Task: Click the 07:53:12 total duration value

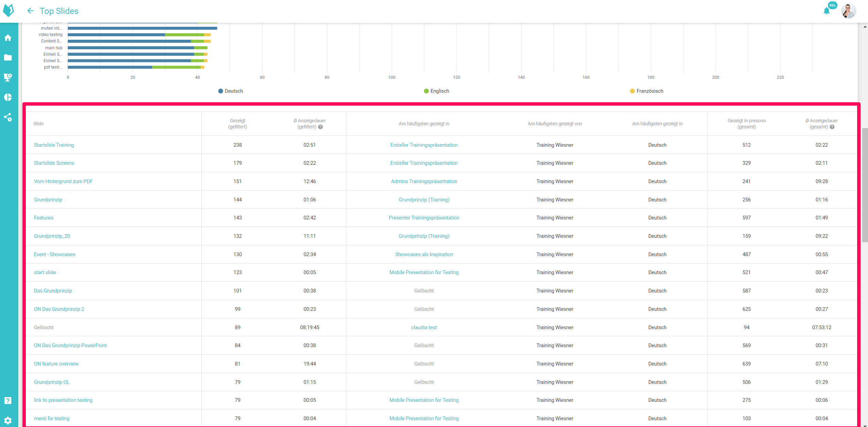Action: 822,327
